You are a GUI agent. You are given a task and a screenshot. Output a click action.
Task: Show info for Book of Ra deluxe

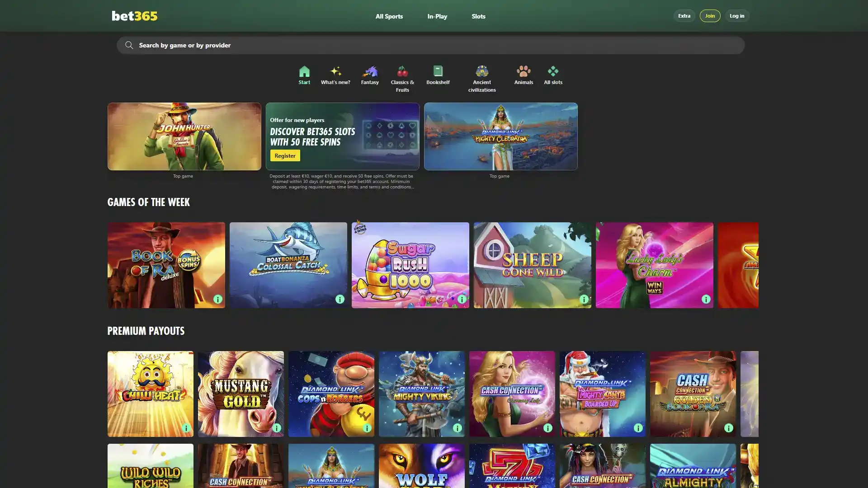coord(218,299)
